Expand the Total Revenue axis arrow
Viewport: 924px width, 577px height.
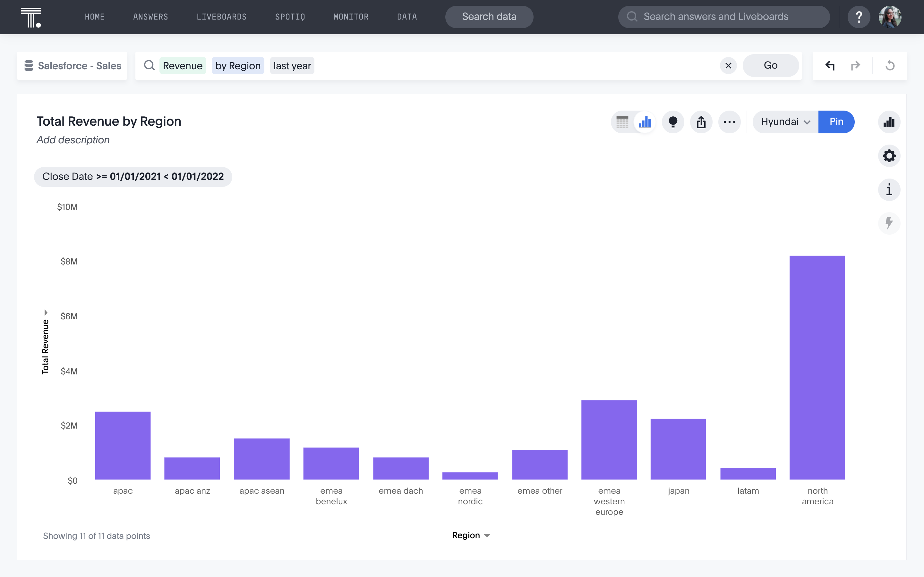click(x=46, y=313)
